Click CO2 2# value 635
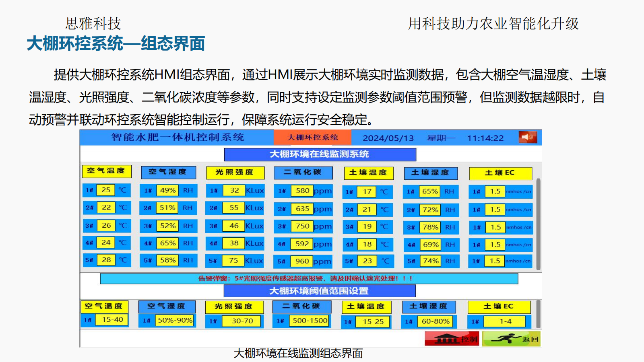The height and width of the screenshot is (362, 644). tap(302, 209)
